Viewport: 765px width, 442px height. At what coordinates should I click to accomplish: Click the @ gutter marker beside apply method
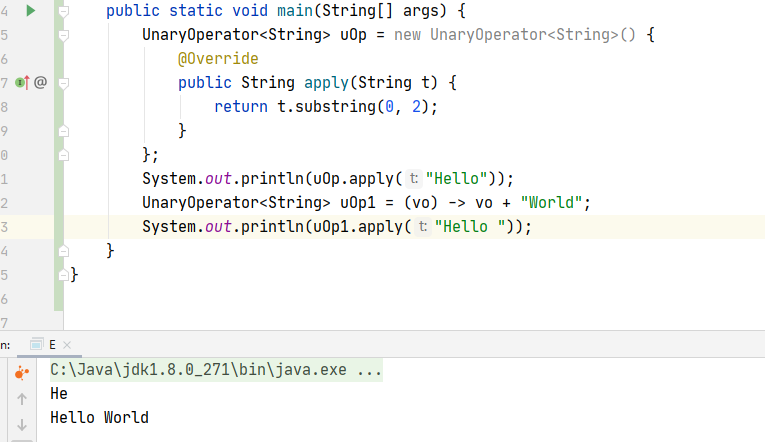pyautogui.click(x=41, y=83)
